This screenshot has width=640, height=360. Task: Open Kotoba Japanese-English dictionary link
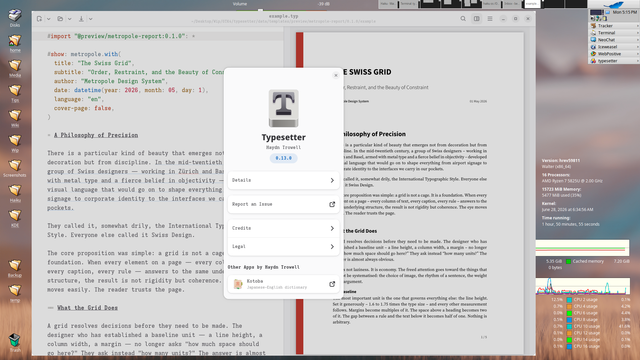point(284,284)
